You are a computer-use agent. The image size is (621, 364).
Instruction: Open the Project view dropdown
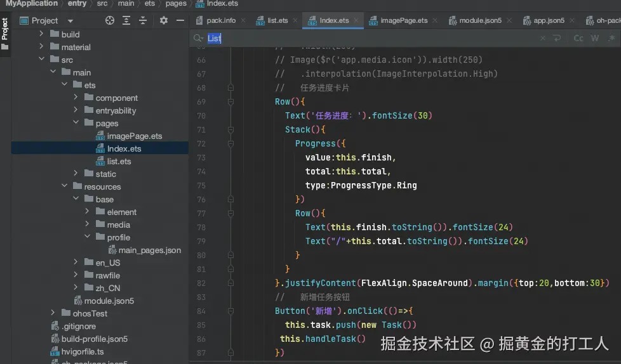point(70,21)
